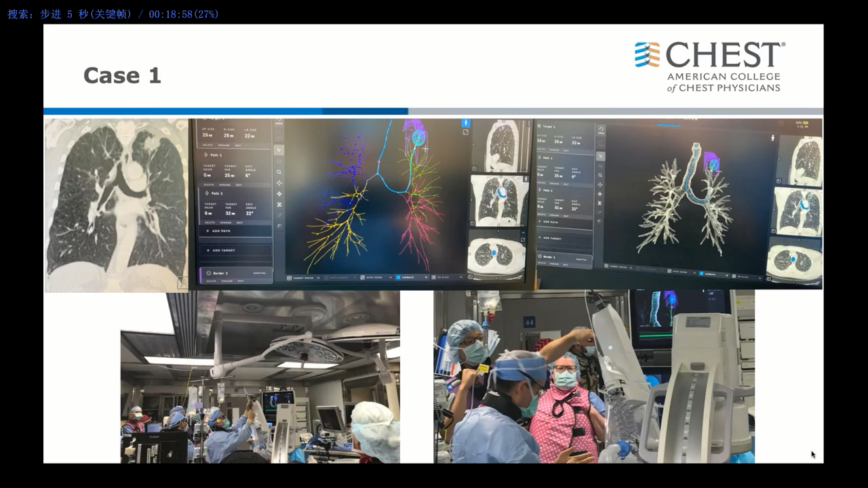Open coronal CT thumbnail on colored airway-tree screen
Image resolution: width=868 pixels, height=488 pixels.
[499, 202]
